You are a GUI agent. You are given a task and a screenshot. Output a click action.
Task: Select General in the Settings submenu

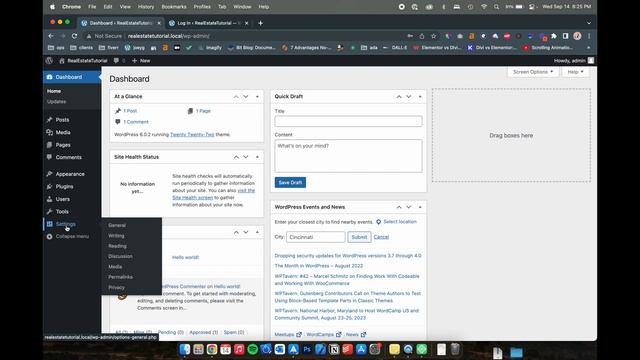click(117, 225)
